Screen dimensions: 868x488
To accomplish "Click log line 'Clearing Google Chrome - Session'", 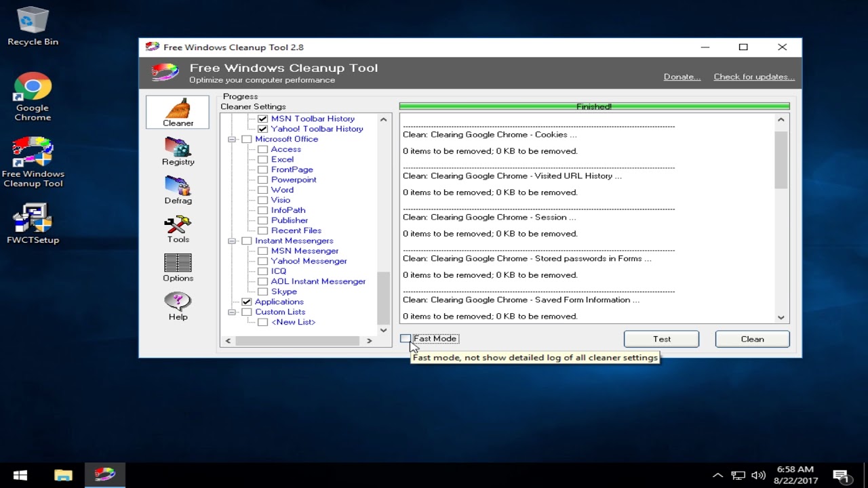I will (x=489, y=217).
